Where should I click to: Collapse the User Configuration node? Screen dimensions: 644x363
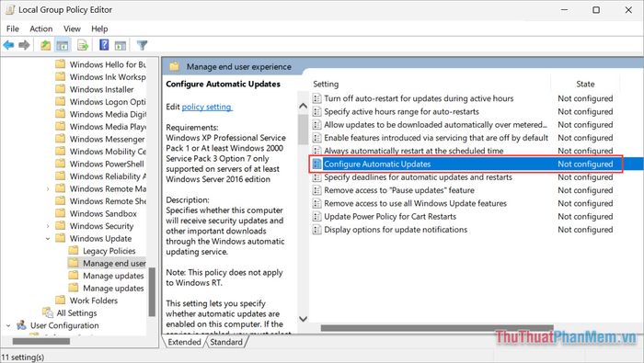(8, 325)
